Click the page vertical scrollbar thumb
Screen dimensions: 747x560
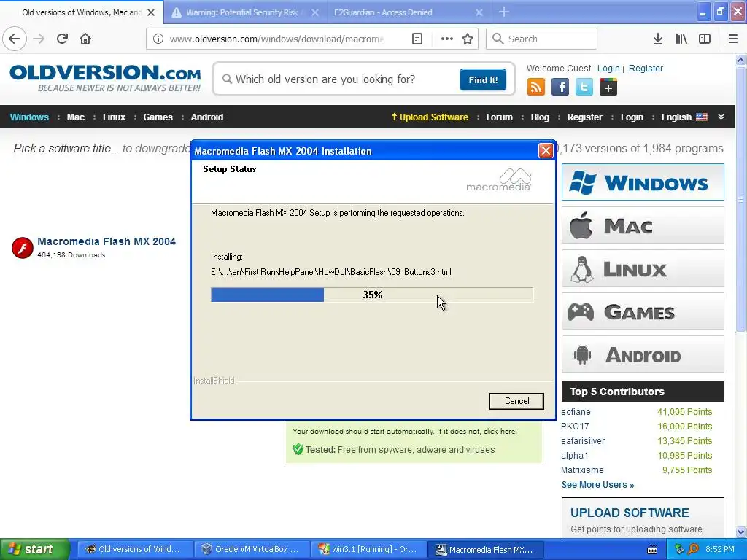[x=740, y=200]
